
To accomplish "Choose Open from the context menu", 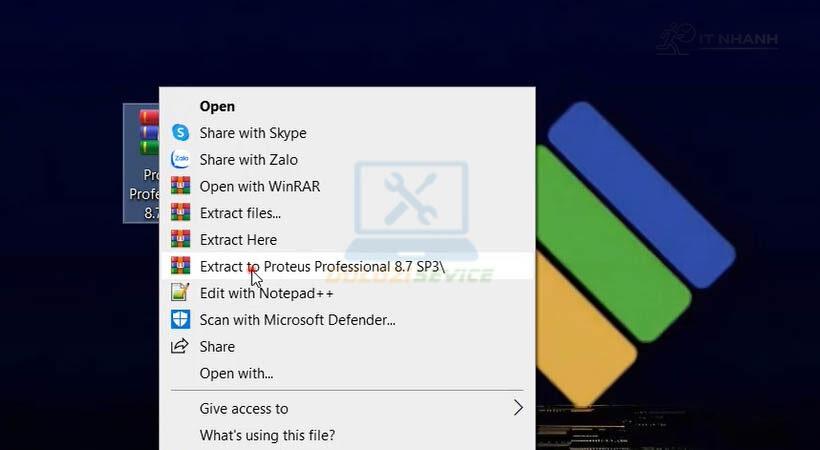I will pyautogui.click(x=217, y=106).
